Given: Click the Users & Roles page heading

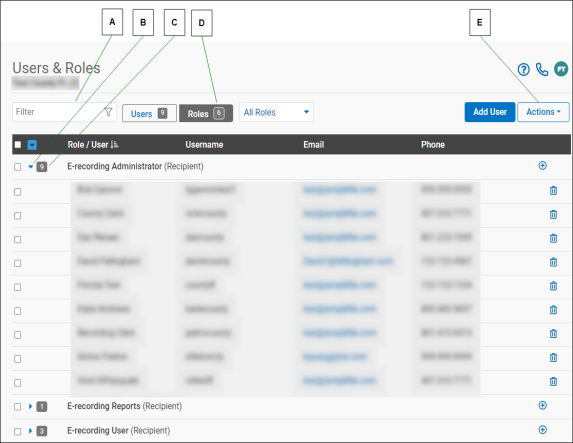Looking at the screenshot, I should [x=56, y=68].
